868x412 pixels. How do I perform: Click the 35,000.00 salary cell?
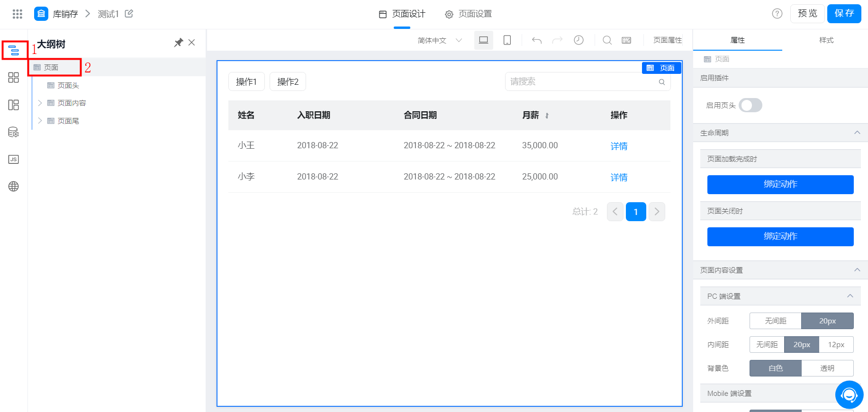[x=540, y=145]
